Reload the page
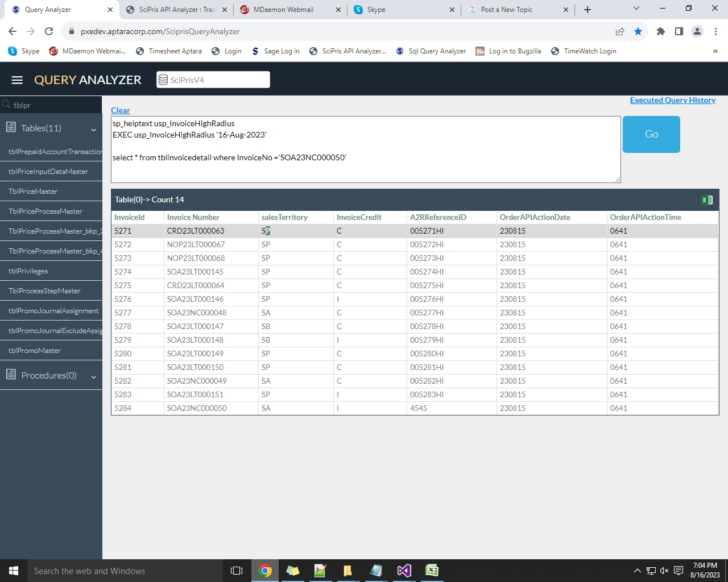Screen dimensions: 728x582 [49, 31]
